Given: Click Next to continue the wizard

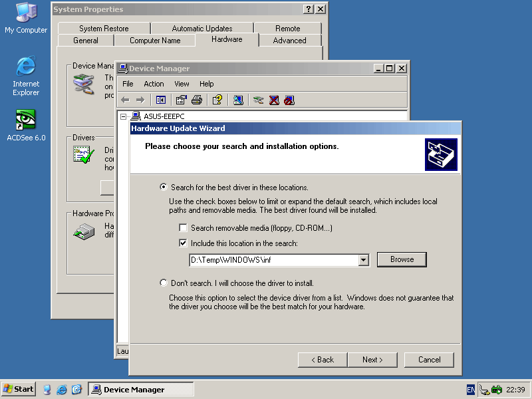Looking at the screenshot, I should tap(372, 360).
